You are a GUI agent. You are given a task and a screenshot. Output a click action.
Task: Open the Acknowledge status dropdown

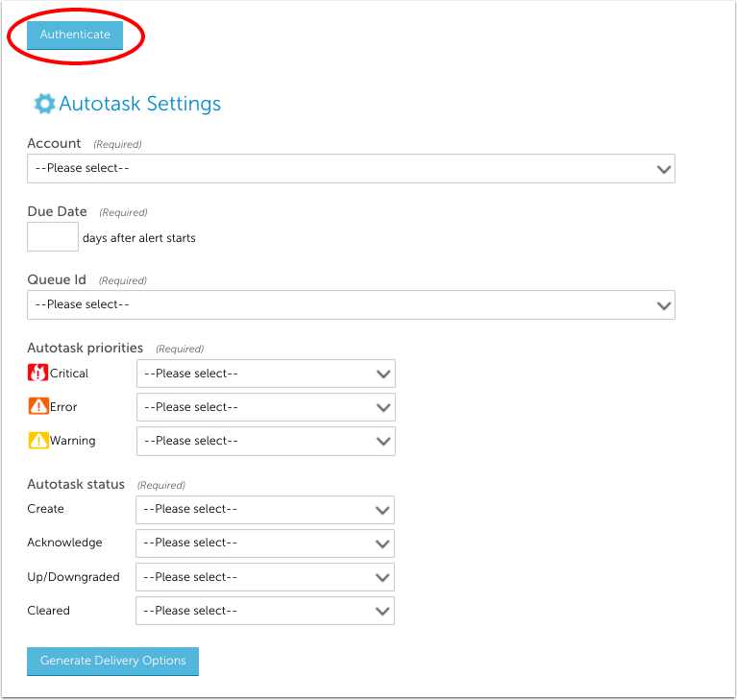coord(265,543)
